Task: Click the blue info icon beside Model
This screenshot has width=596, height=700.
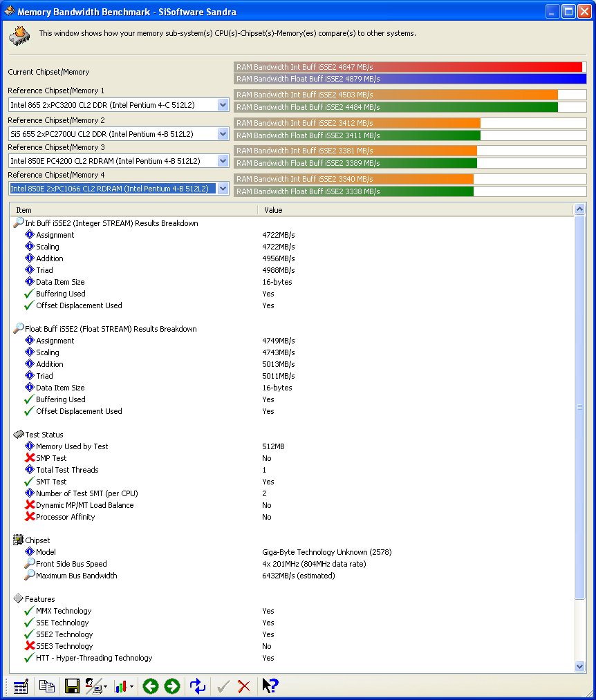Action: tap(30, 551)
